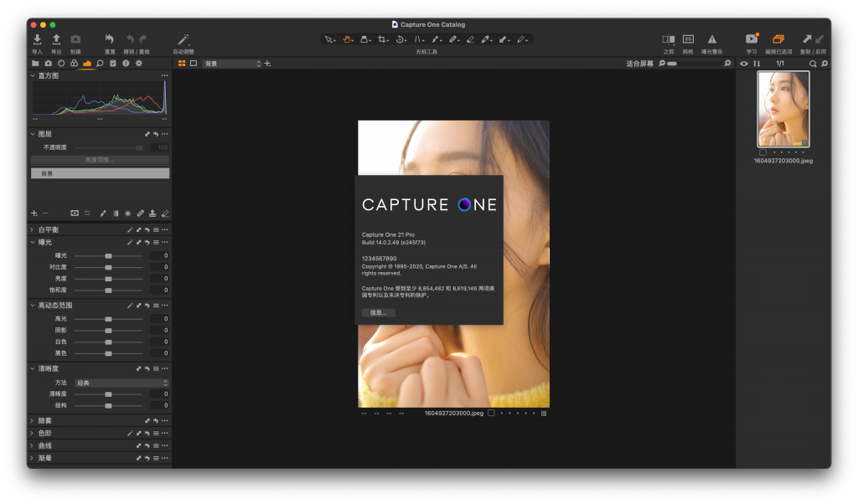Expand the White Balance (白平衡) panel

(33, 229)
